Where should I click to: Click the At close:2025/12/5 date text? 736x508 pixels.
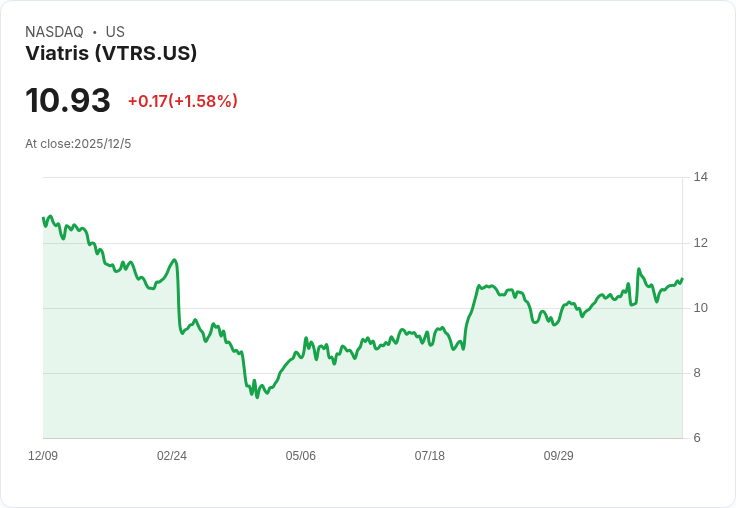[x=78, y=144]
